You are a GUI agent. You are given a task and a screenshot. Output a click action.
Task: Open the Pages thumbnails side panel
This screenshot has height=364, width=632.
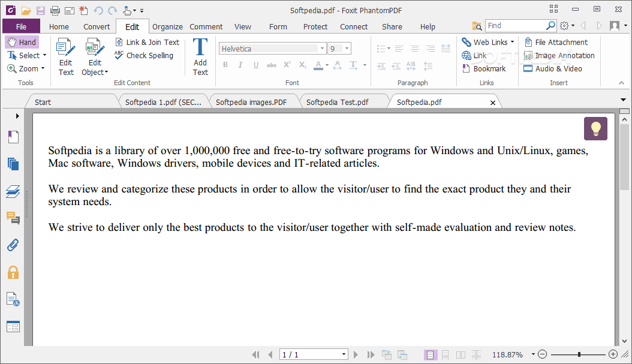tap(13, 164)
